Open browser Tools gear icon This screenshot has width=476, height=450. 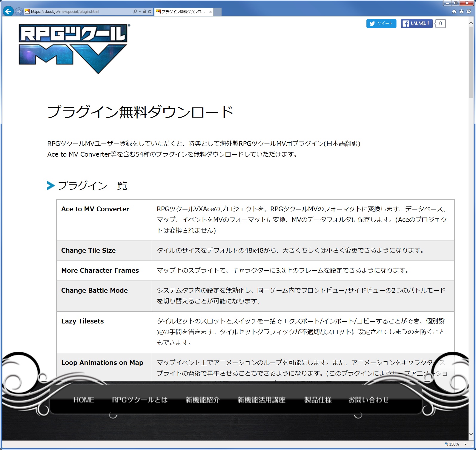tap(469, 11)
